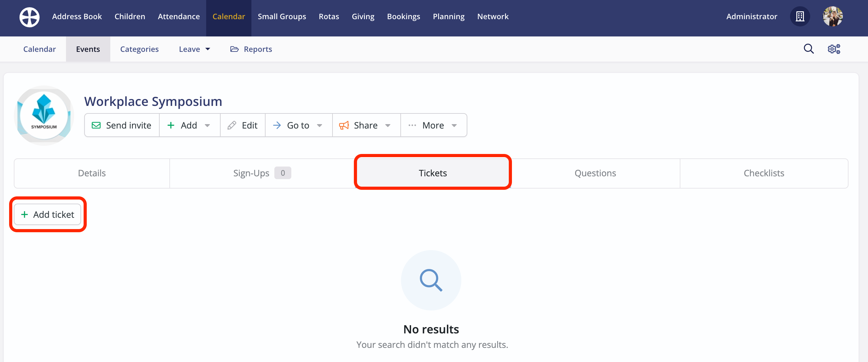Viewport: 868px width, 362px height.
Task: Click the Workplace Symposium event logo
Action: point(44,116)
